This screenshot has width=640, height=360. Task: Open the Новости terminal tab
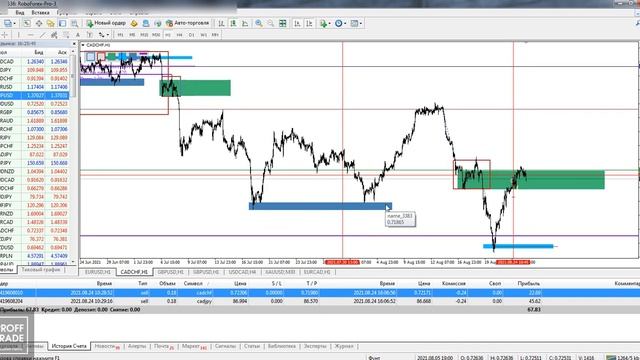click(107, 346)
